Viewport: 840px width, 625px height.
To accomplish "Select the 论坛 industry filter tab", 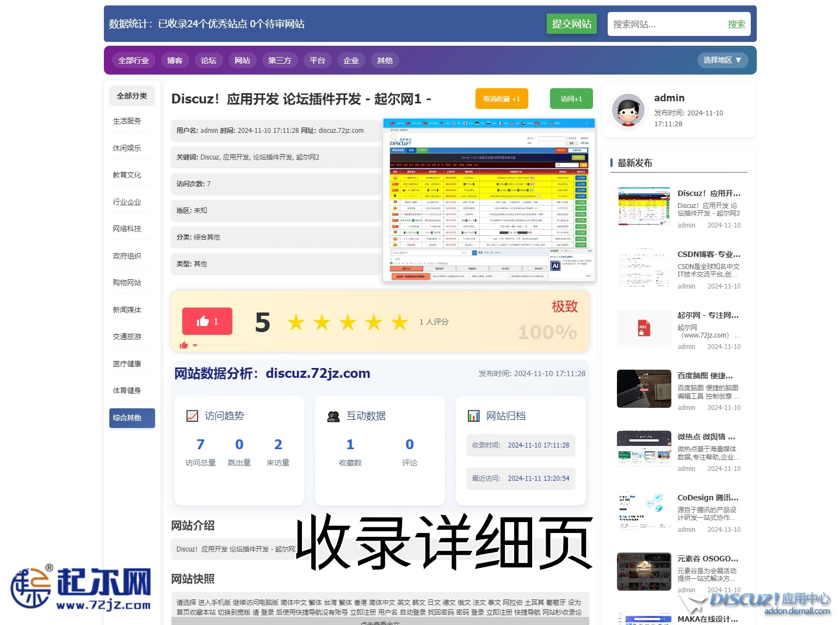I will [208, 60].
